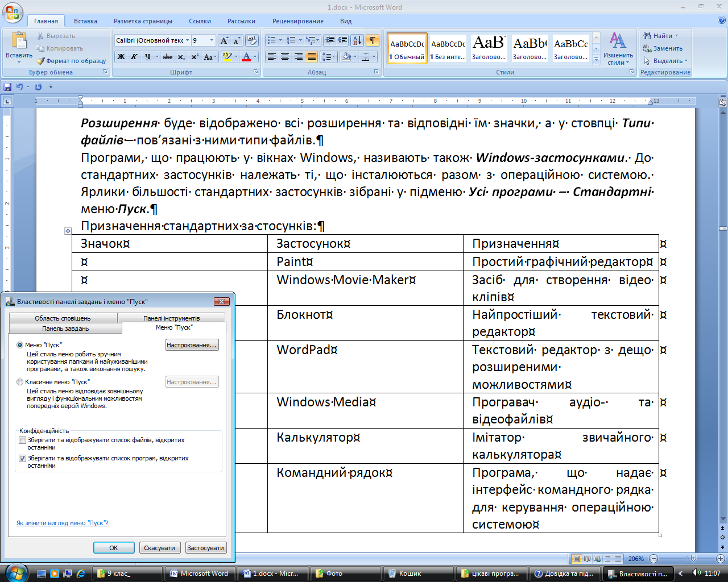
Task: Clear formatting with the eraser icon
Action: (252, 40)
